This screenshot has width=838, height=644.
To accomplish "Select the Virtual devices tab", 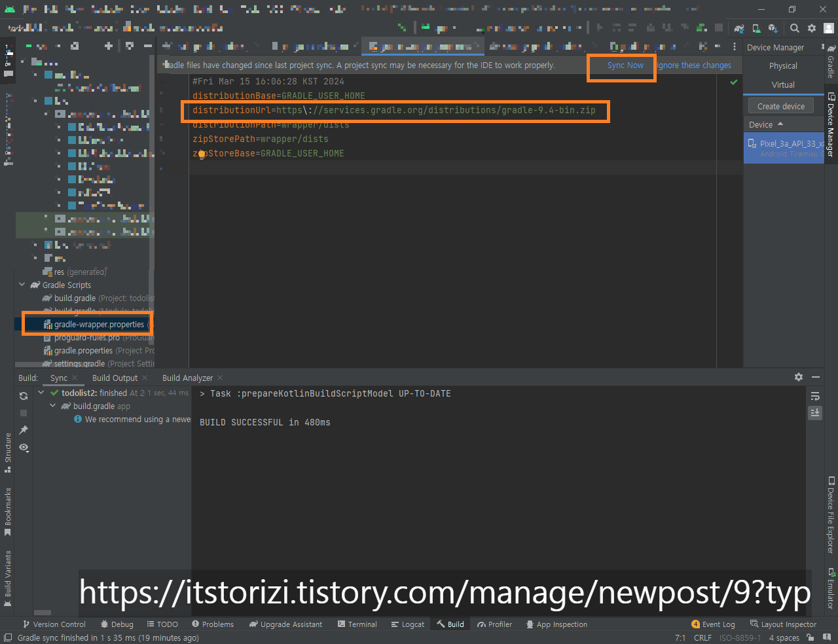I will point(783,85).
